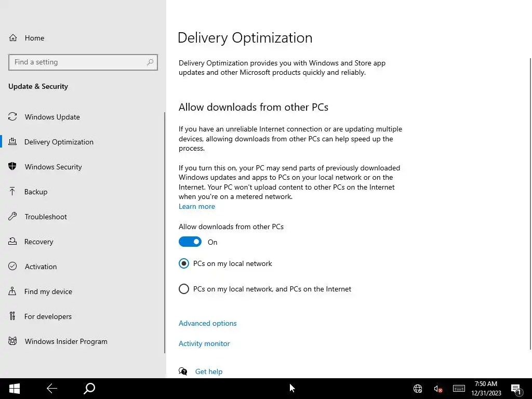532x399 pixels.
Task: Open Advanced options link
Action: point(208,323)
